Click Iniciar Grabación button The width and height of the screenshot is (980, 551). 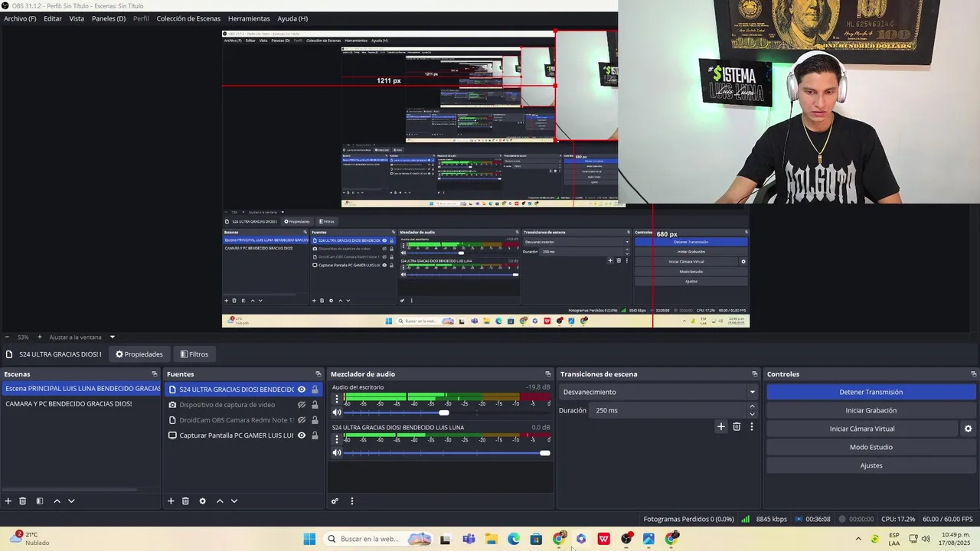point(871,410)
